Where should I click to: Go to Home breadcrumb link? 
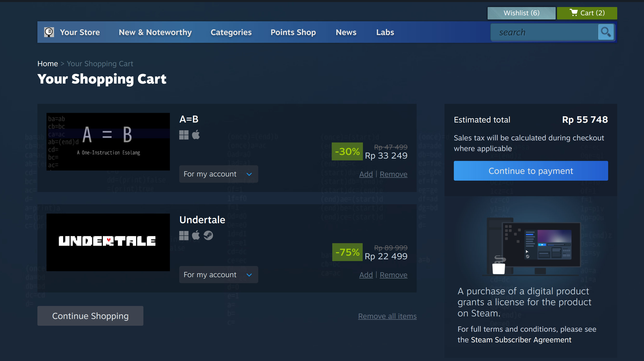click(48, 64)
